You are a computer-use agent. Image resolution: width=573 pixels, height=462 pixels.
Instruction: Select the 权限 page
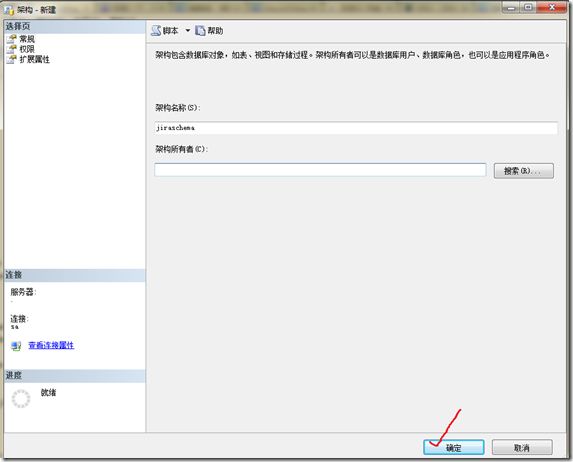click(x=27, y=49)
